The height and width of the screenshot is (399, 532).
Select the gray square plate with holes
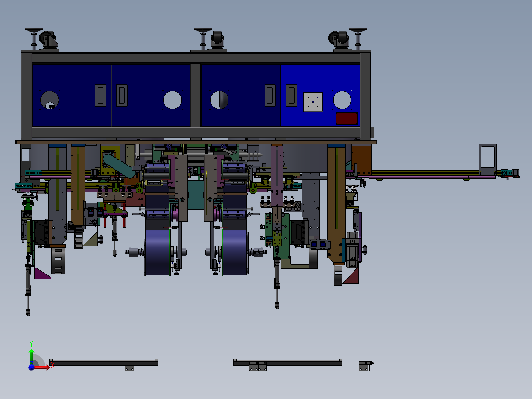(x=313, y=102)
